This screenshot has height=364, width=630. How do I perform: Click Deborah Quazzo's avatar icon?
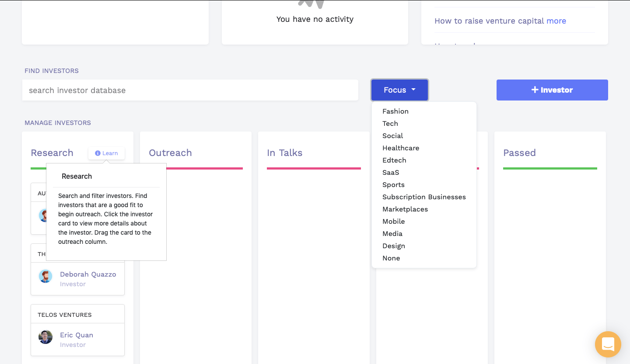point(45,276)
